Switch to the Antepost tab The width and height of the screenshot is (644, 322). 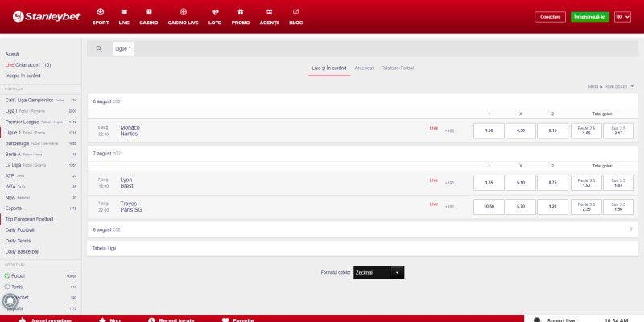364,68
